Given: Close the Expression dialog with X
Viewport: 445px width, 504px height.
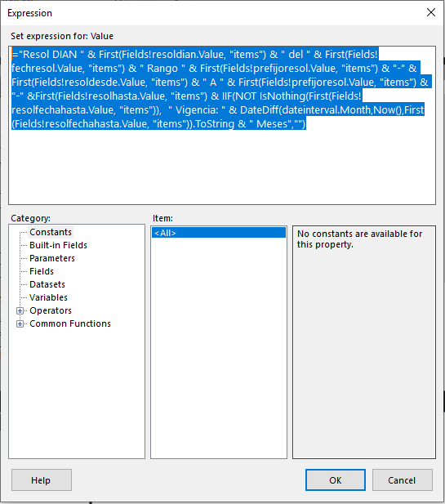Looking at the screenshot, I should pos(431,12).
